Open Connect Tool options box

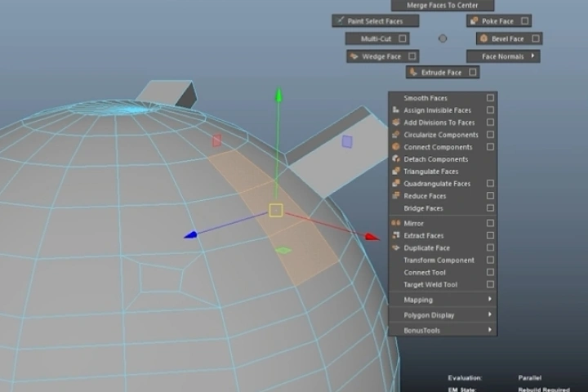coord(490,272)
